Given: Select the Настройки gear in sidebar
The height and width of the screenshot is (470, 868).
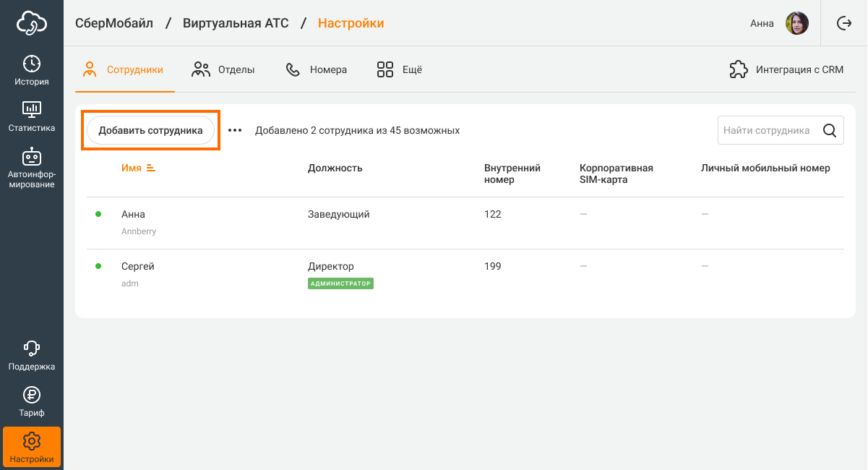Looking at the screenshot, I should [32, 447].
